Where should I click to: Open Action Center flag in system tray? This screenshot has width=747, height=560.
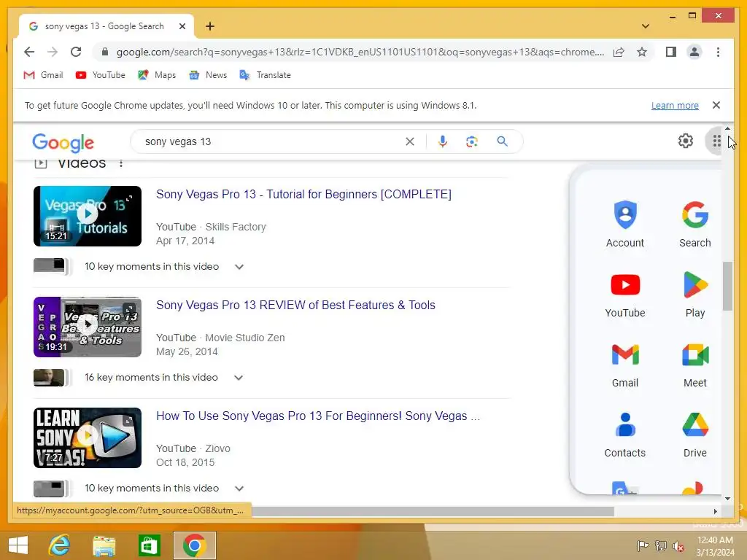(643, 545)
